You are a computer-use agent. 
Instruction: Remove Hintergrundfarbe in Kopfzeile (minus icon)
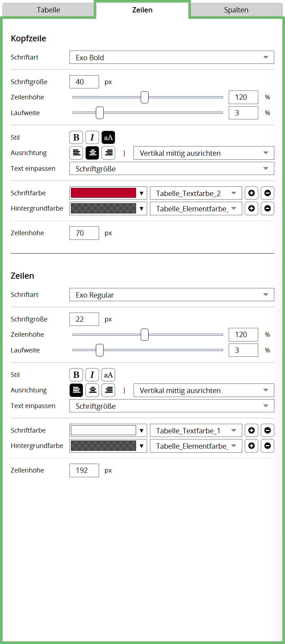click(268, 208)
